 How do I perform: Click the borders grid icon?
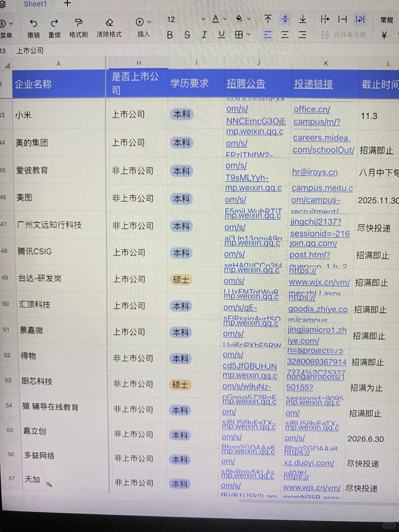[x=239, y=35]
